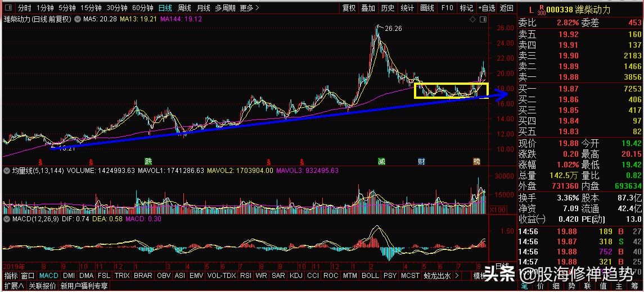
Task: Click the R 300 marker icon
Action: pos(542,10)
